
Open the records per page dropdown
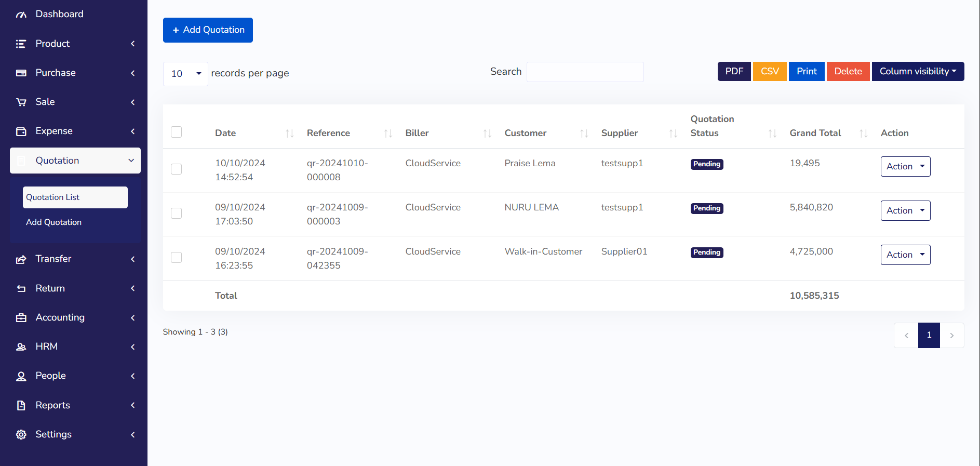pos(185,74)
